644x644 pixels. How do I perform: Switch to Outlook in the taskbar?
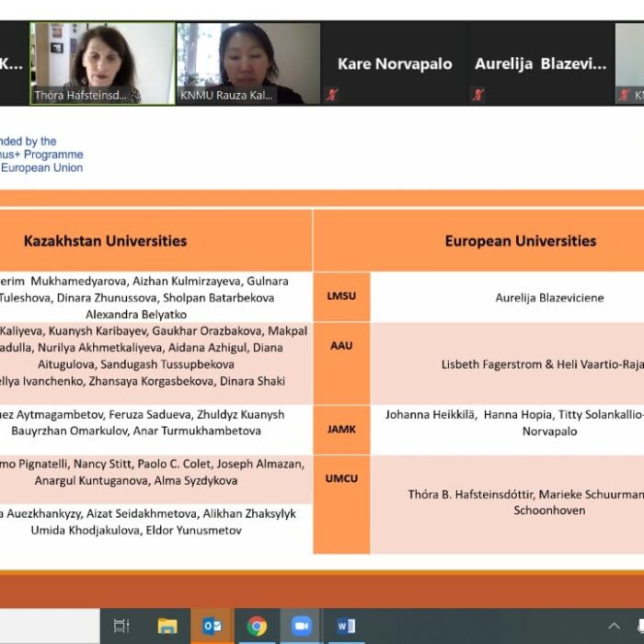212,627
